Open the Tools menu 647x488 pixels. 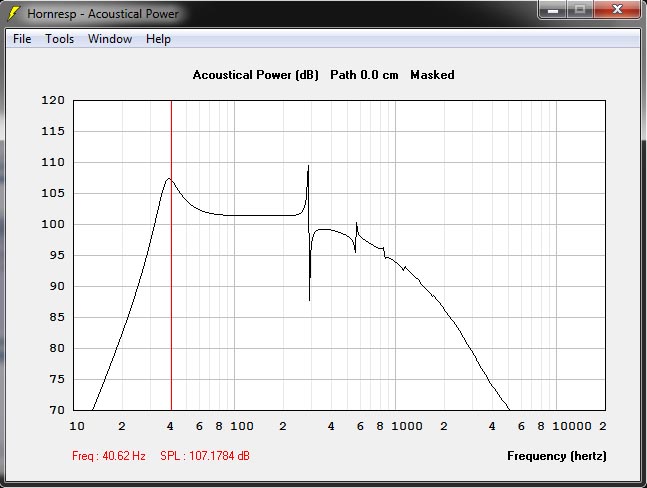click(x=59, y=39)
